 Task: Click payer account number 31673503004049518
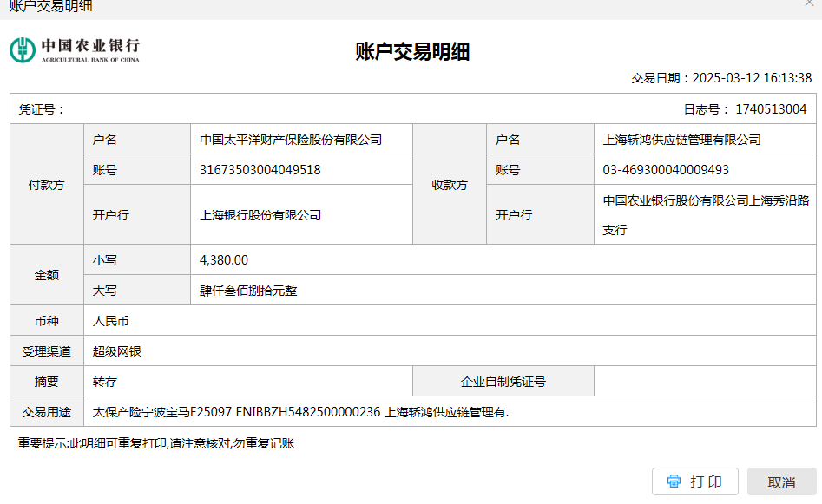260,170
